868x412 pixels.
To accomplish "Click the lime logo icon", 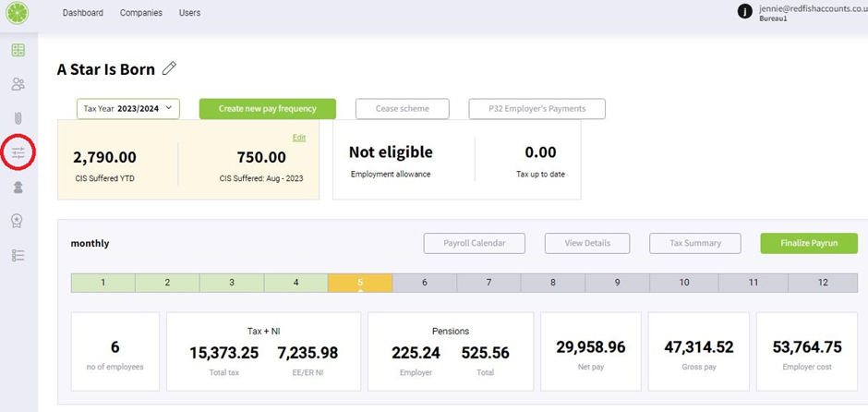I will 18,13.
